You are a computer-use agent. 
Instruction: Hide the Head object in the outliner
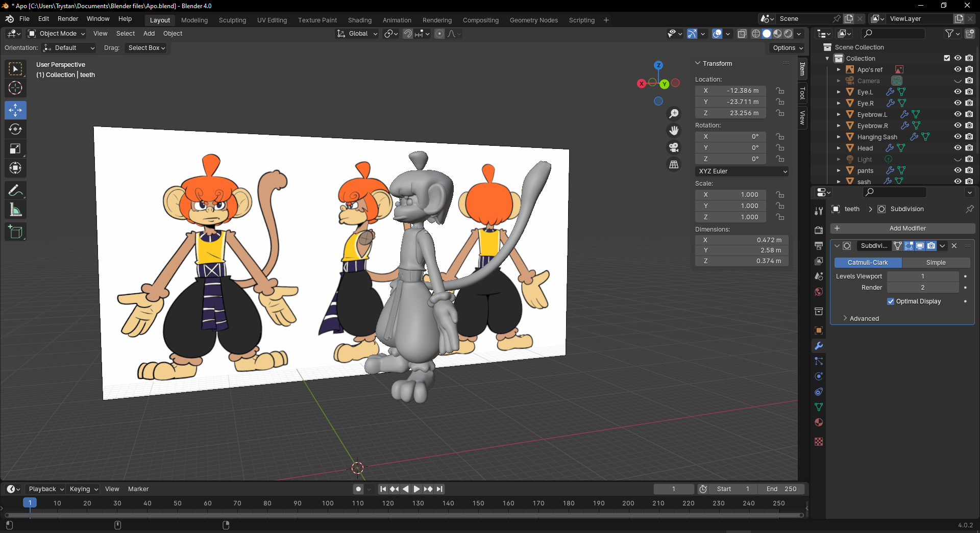958,148
